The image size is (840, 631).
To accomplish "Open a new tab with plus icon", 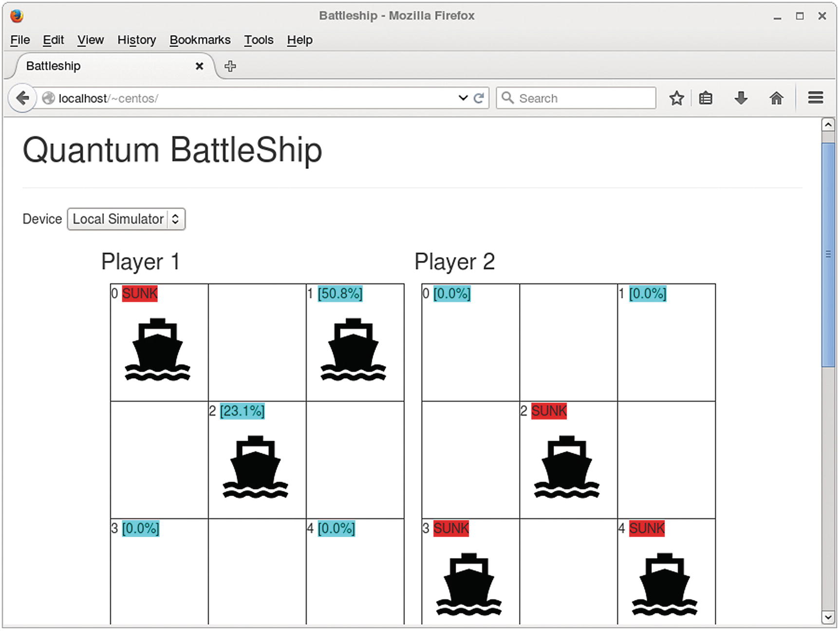I will click(x=230, y=66).
